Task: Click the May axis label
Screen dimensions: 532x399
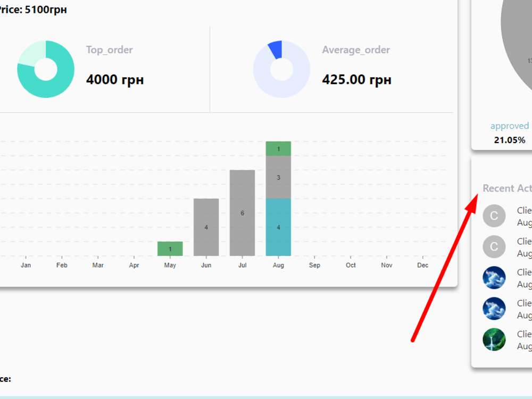Action: 170,265
